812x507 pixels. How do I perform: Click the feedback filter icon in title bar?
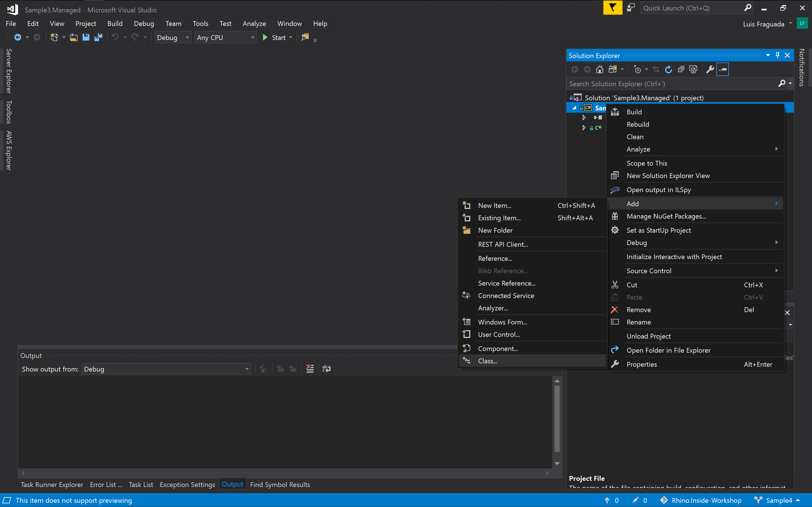(612, 8)
